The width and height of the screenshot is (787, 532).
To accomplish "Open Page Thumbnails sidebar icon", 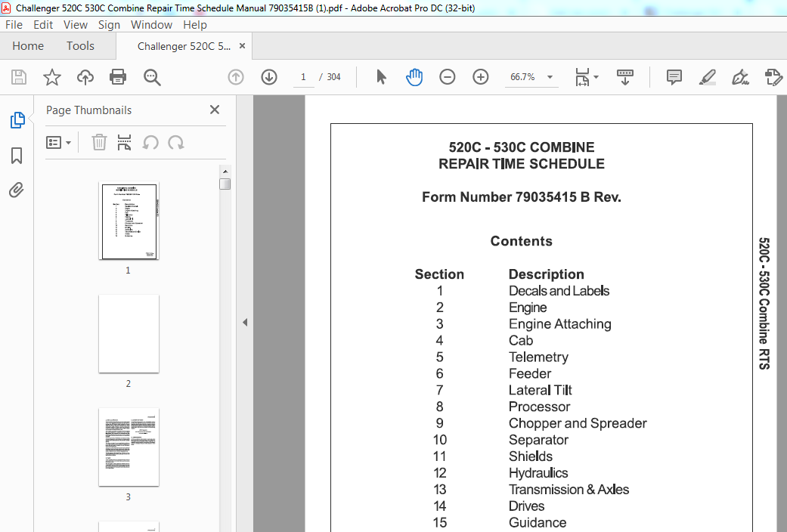I will 17,120.
